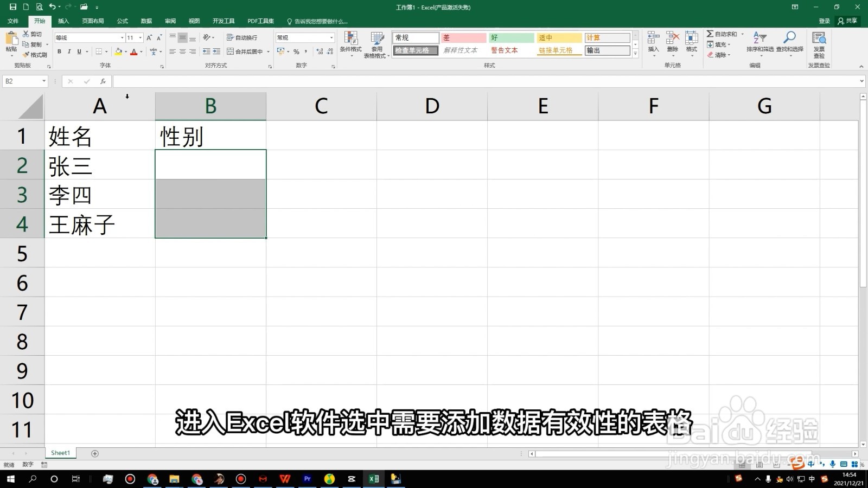868x488 pixels.
Task: Add a new sheet with plus icon
Action: [x=95, y=453]
